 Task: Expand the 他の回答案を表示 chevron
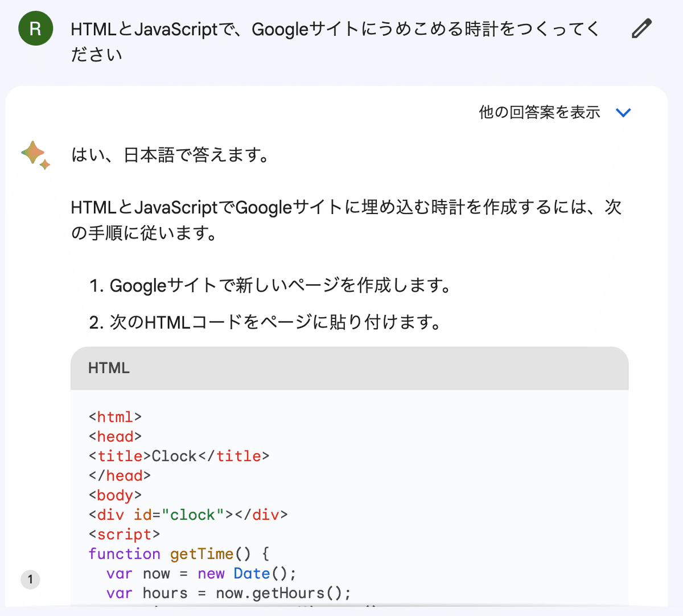click(624, 113)
